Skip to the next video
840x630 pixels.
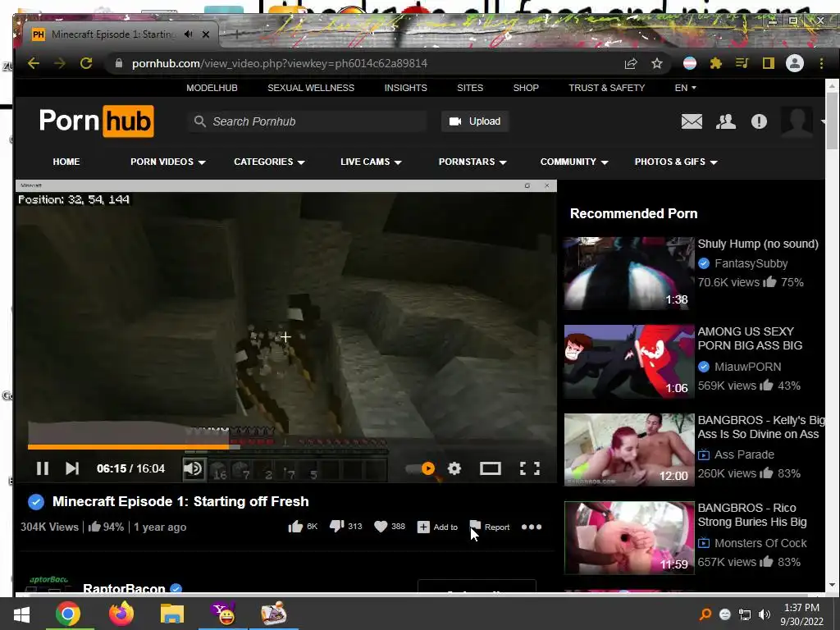[x=72, y=468]
